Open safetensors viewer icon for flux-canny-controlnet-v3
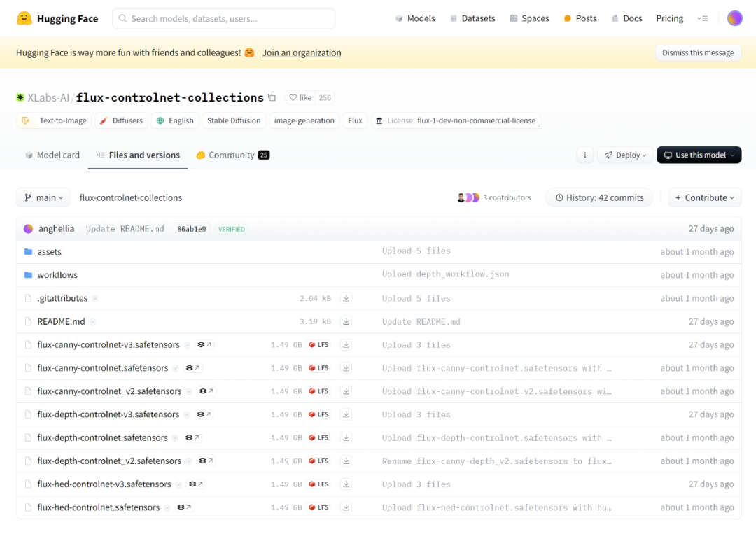Viewport: 756px width, 546px height. click(x=204, y=344)
